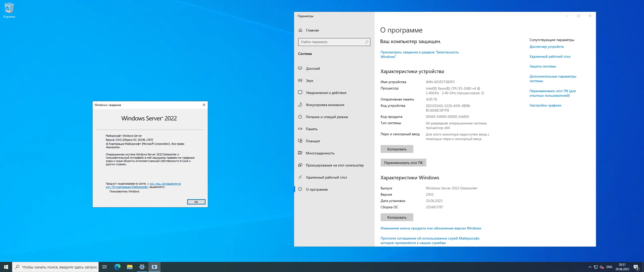Open the ENG language switcher in tray
The width and height of the screenshot is (644, 272).
click(609, 267)
